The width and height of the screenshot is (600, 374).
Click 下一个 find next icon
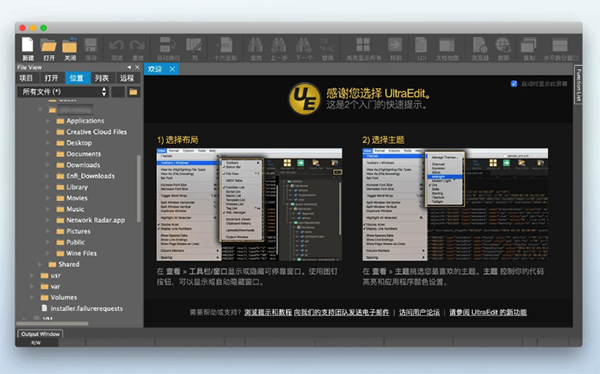click(x=304, y=49)
